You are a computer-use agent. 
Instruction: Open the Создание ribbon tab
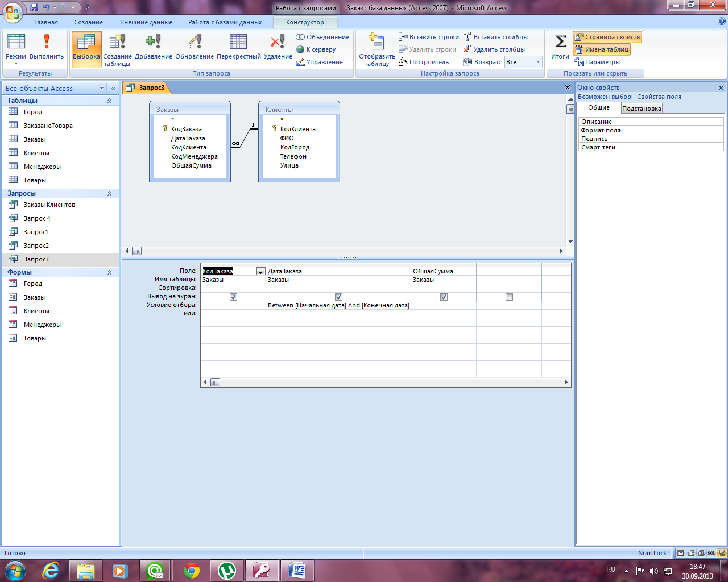pos(88,22)
